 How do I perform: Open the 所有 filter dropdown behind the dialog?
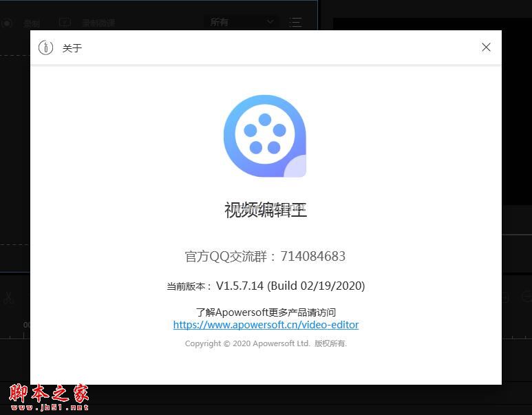click(242, 23)
